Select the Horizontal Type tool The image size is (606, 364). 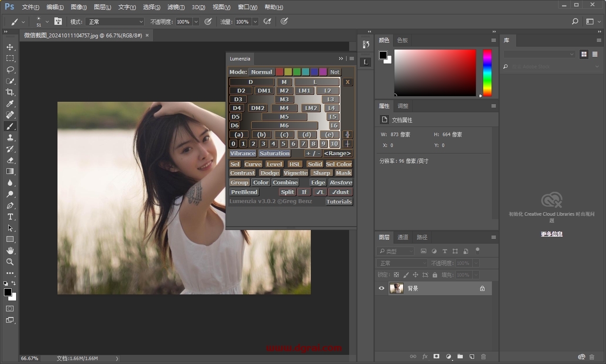10,217
